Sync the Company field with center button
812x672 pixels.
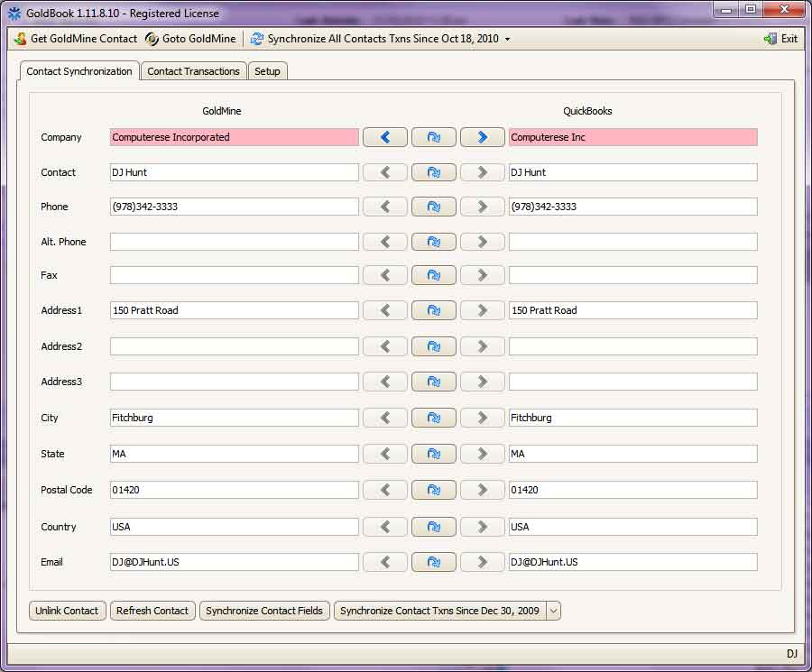click(433, 137)
